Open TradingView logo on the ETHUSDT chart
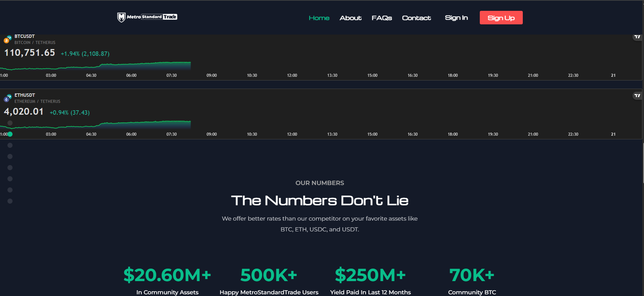The width and height of the screenshot is (644, 296). [x=637, y=96]
